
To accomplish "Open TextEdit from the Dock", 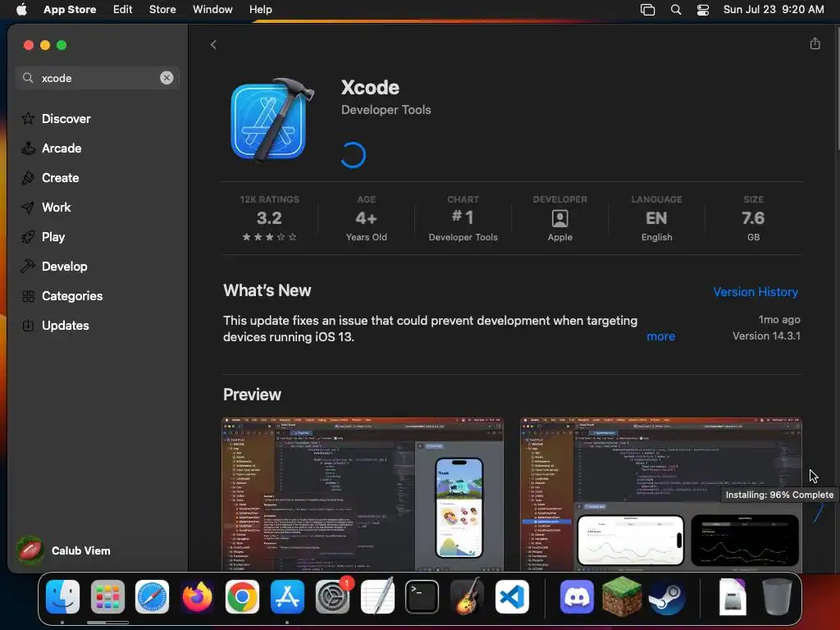I will coord(377,596).
